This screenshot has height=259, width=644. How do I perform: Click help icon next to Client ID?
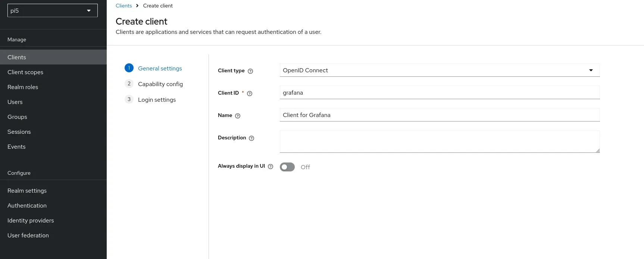[250, 94]
